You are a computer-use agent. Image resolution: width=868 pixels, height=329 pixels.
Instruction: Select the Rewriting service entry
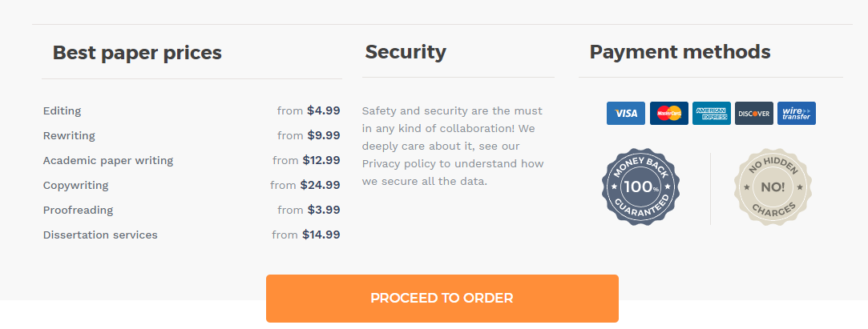[x=192, y=135]
